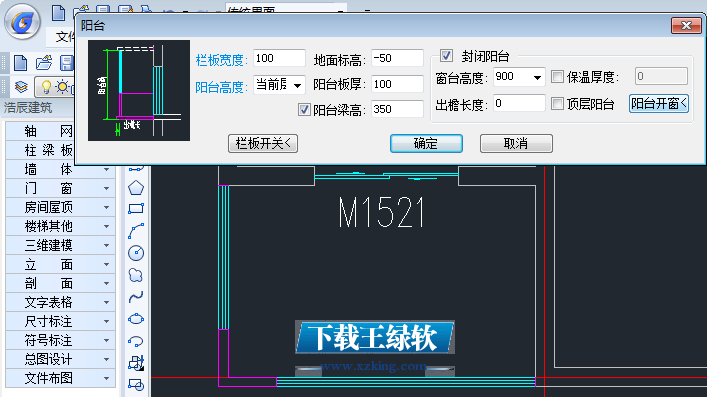This screenshot has width=707, height=397.
Task: Open the 总图设计 sidebar menu item
Action: 60,359
